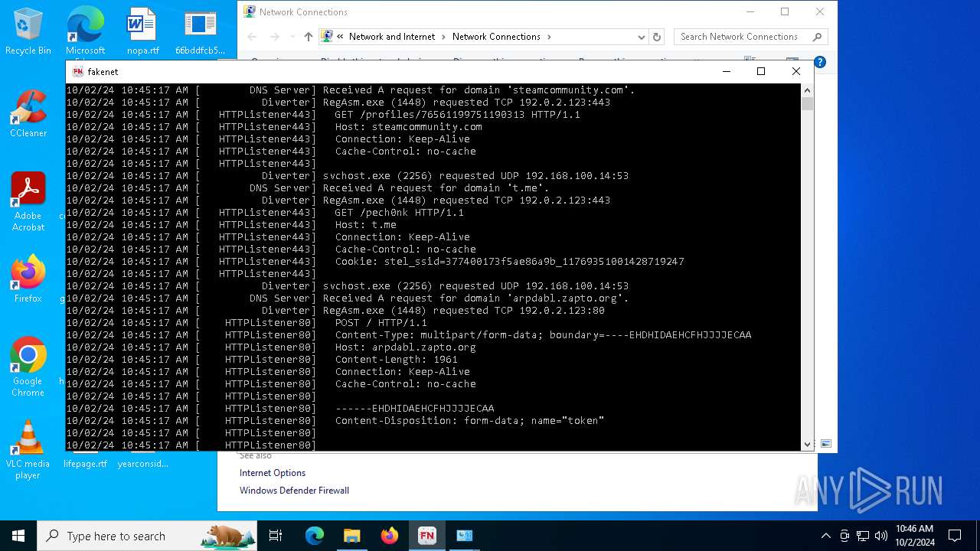
Task: Open the notification center
Action: 955,536
